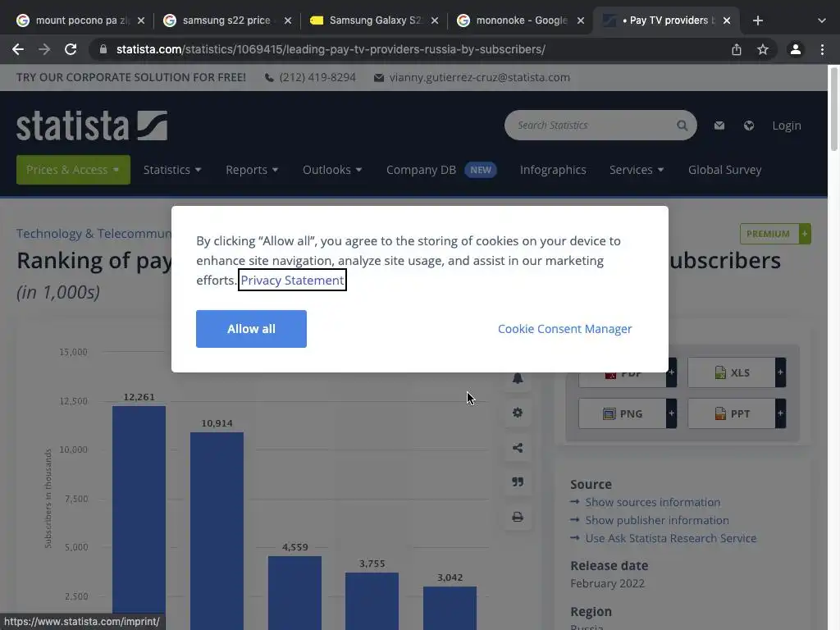
Task: Click the Statista logo
Action: (x=92, y=126)
